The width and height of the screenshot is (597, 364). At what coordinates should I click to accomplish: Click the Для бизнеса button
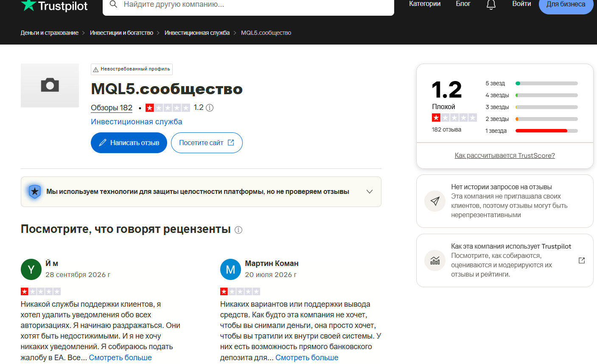pos(566,5)
